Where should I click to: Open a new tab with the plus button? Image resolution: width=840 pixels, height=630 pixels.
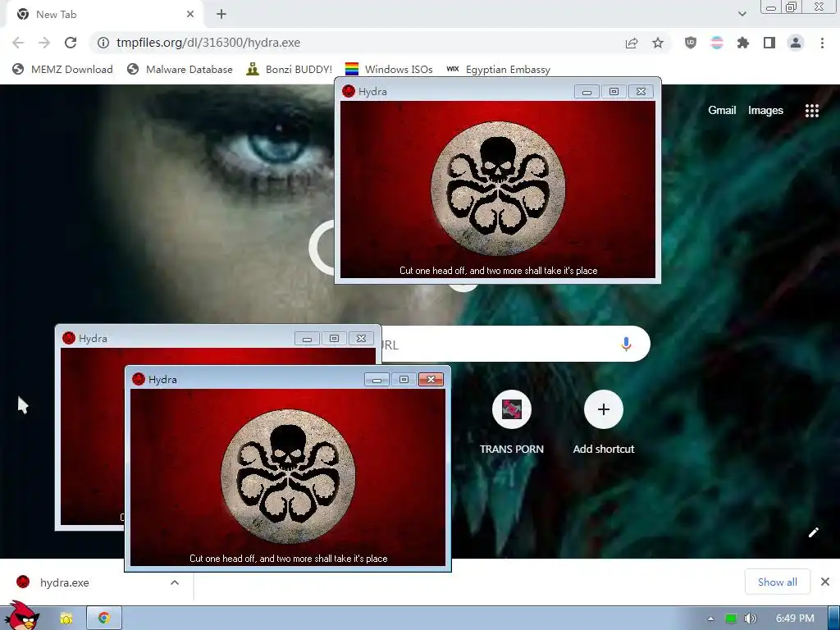(x=221, y=15)
